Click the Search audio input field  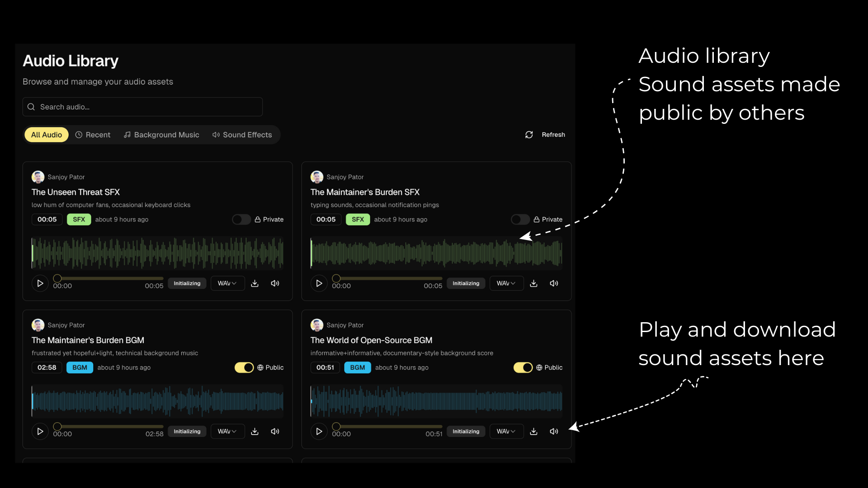(x=142, y=107)
